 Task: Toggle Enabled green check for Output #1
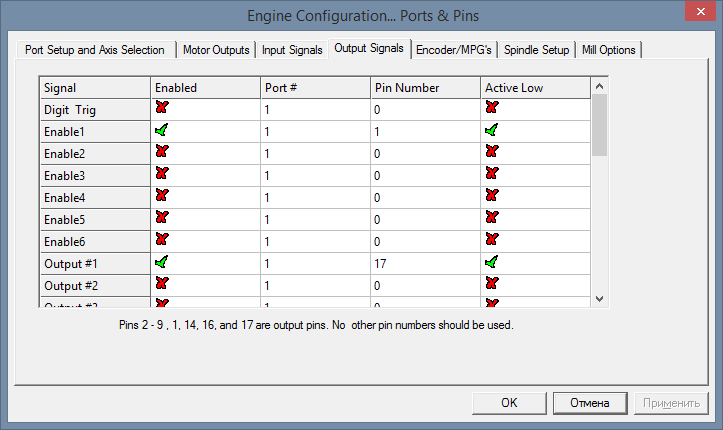click(161, 262)
